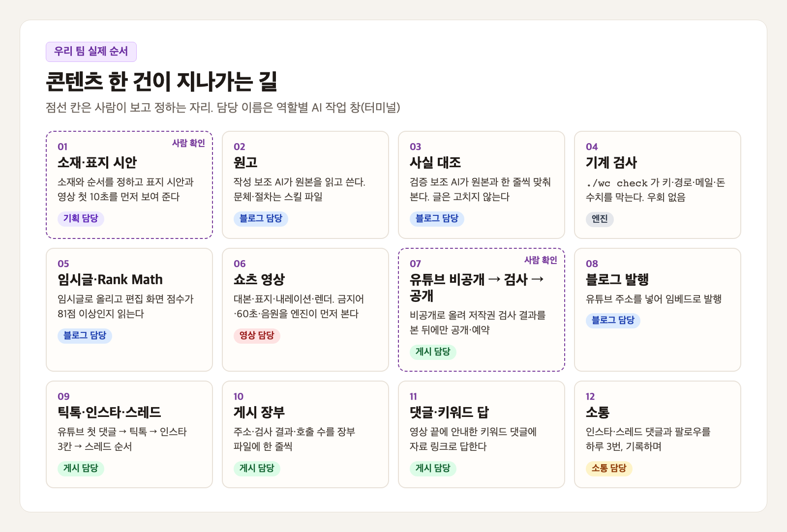Screen dimensions: 787x532
Task: Click the '유튜브 비공개 → 검사 → 공개' title
Action: (x=477, y=288)
